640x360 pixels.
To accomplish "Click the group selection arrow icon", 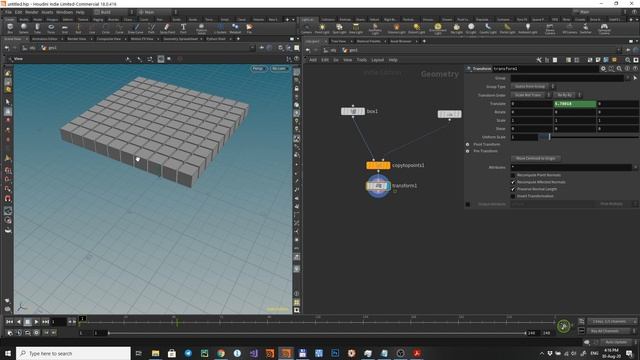I will (x=635, y=78).
